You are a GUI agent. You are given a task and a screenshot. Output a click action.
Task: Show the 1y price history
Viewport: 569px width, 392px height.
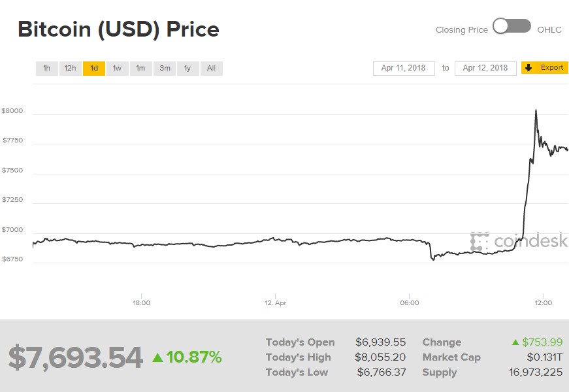click(x=187, y=68)
